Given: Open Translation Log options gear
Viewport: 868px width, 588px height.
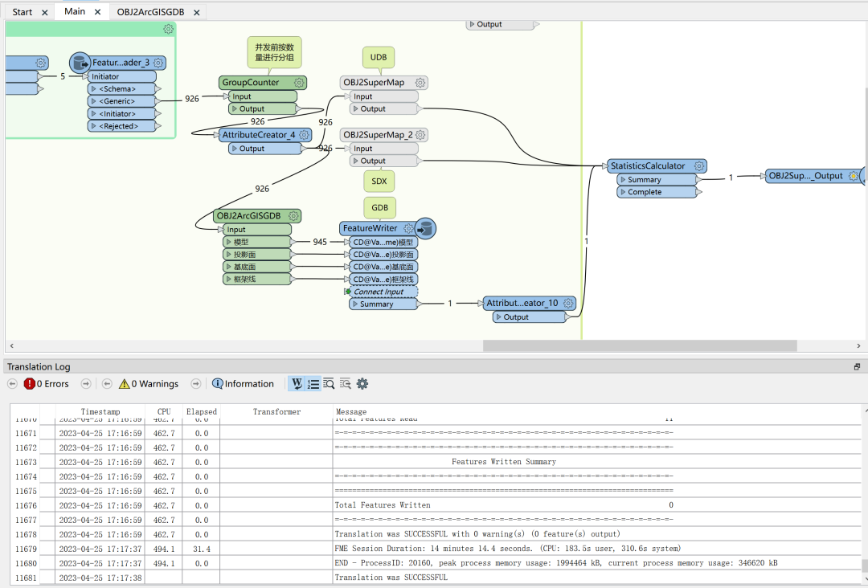Looking at the screenshot, I should pyautogui.click(x=362, y=383).
